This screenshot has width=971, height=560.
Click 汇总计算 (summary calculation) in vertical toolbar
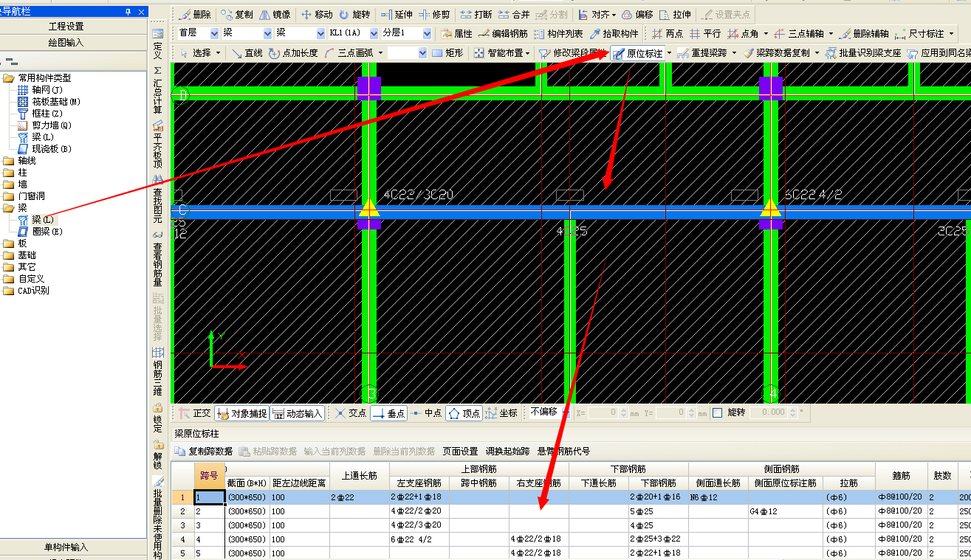coord(157,90)
